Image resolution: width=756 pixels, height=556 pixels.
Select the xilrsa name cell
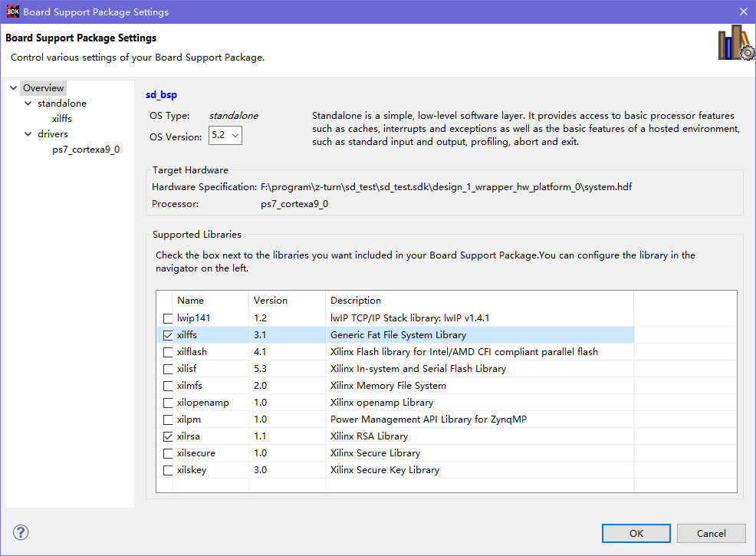[x=188, y=436]
